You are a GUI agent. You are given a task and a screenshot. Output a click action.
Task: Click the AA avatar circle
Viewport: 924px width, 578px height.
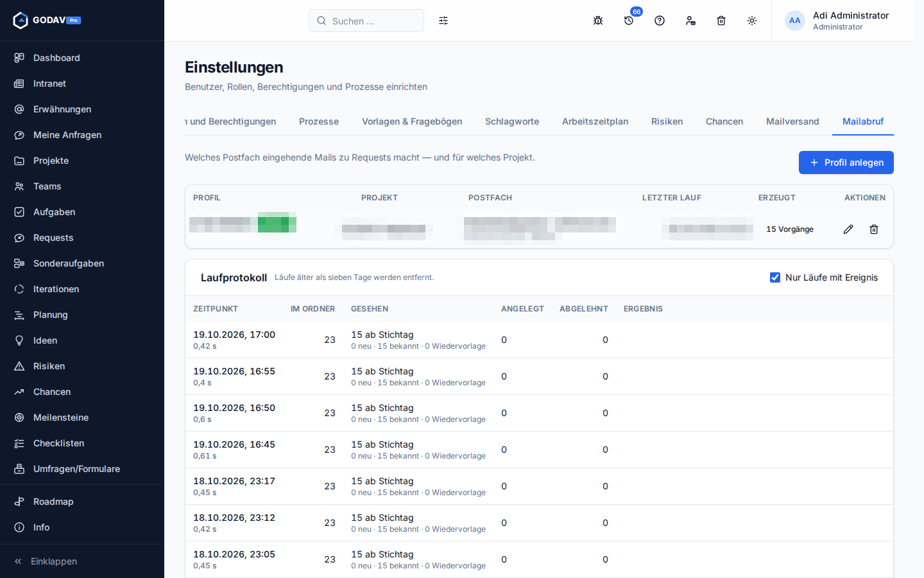click(x=795, y=21)
